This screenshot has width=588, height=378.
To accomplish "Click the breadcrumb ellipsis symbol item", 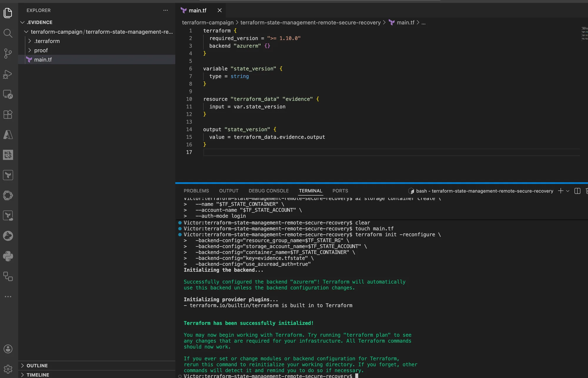I will tap(423, 23).
